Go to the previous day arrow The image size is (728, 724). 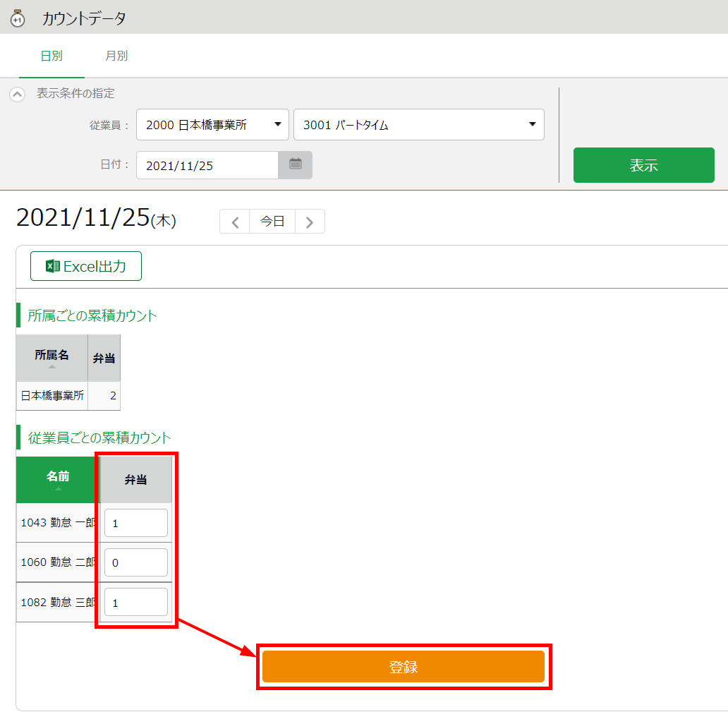click(x=235, y=222)
